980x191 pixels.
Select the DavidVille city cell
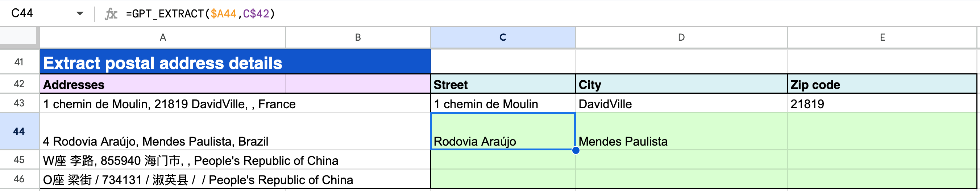pyautogui.click(x=681, y=104)
